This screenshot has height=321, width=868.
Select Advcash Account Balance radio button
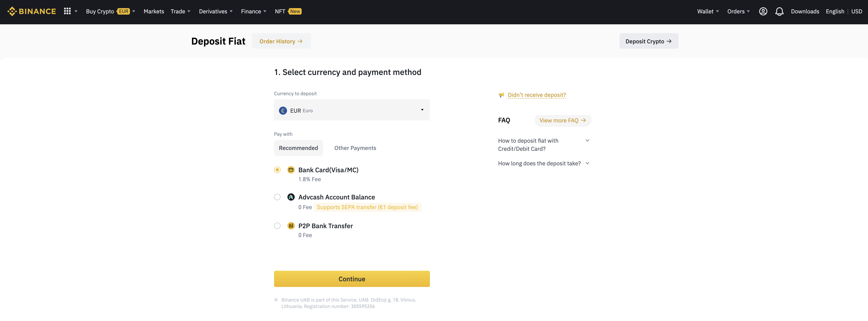(277, 197)
